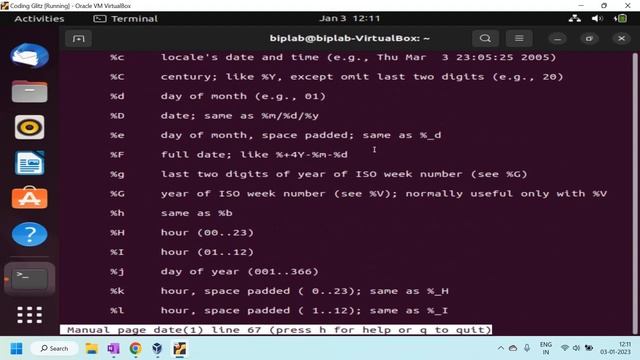
Task: Open VirtualBox manager from taskbar
Action: coord(157,349)
